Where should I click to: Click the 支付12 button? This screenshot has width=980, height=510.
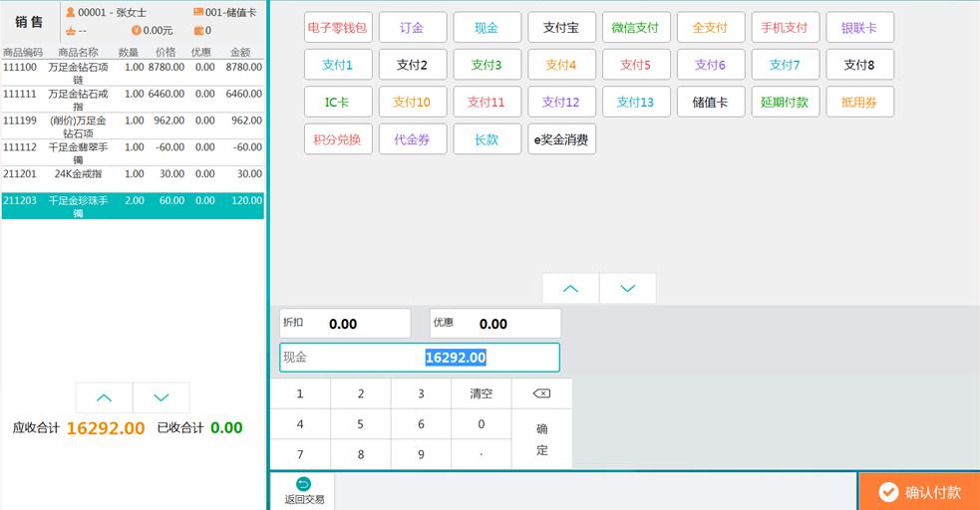pyautogui.click(x=561, y=102)
